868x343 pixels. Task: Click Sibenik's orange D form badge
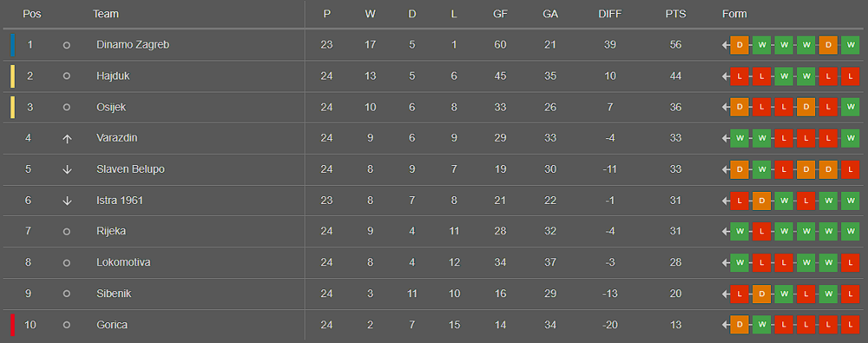(x=762, y=294)
